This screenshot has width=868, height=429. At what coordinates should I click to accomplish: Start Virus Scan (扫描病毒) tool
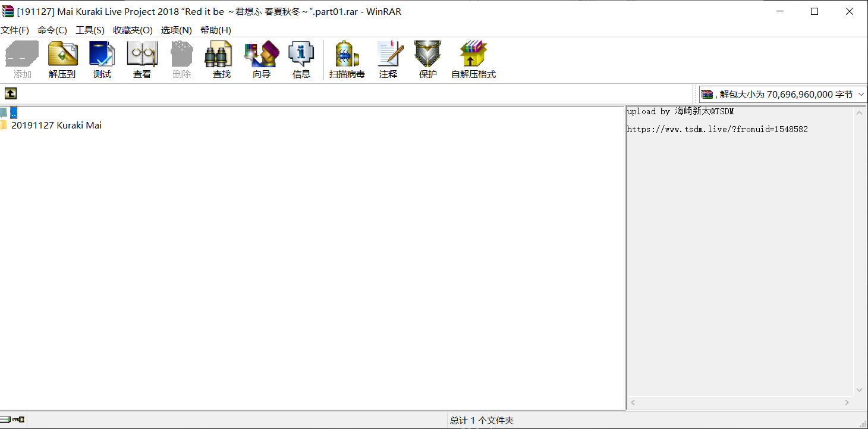pyautogui.click(x=347, y=60)
